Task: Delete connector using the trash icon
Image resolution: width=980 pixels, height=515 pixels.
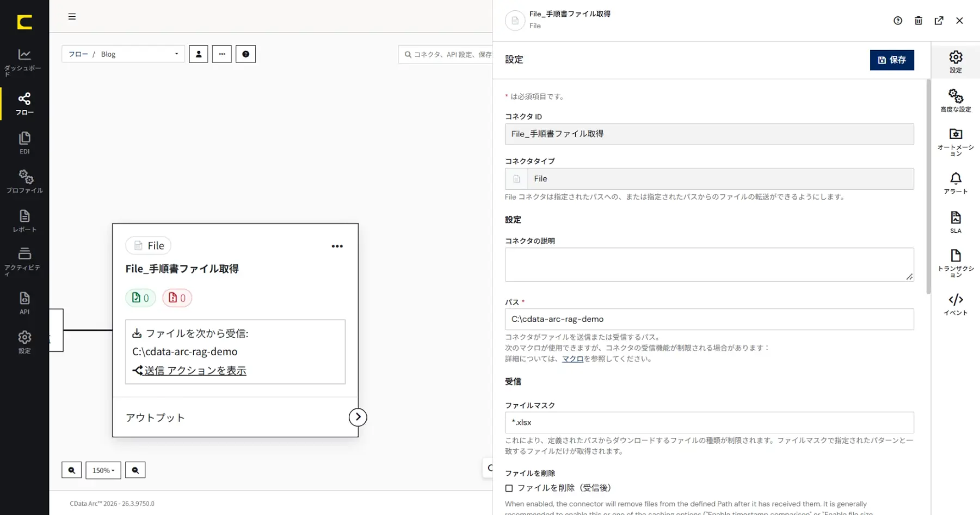Action: point(919,21)
